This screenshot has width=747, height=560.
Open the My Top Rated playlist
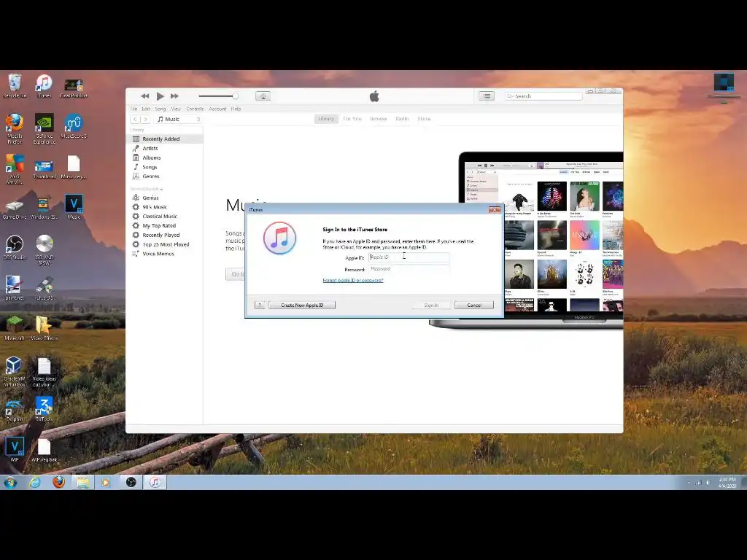(x=166, y=226)
